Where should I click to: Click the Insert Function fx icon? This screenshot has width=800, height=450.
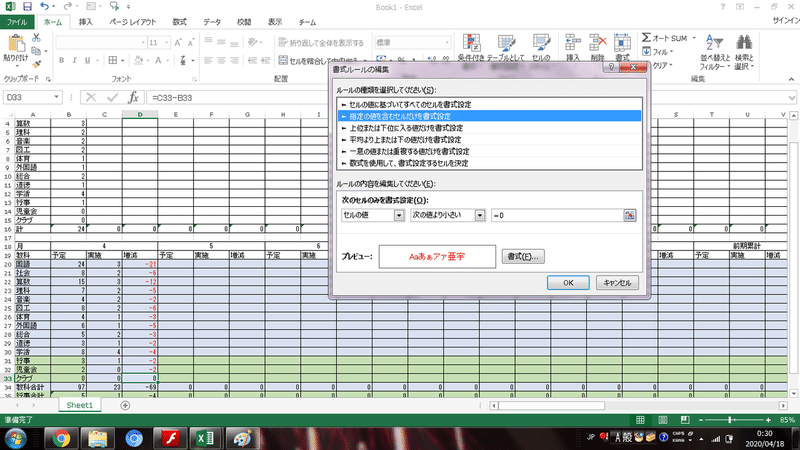click(x=133, y=97)
